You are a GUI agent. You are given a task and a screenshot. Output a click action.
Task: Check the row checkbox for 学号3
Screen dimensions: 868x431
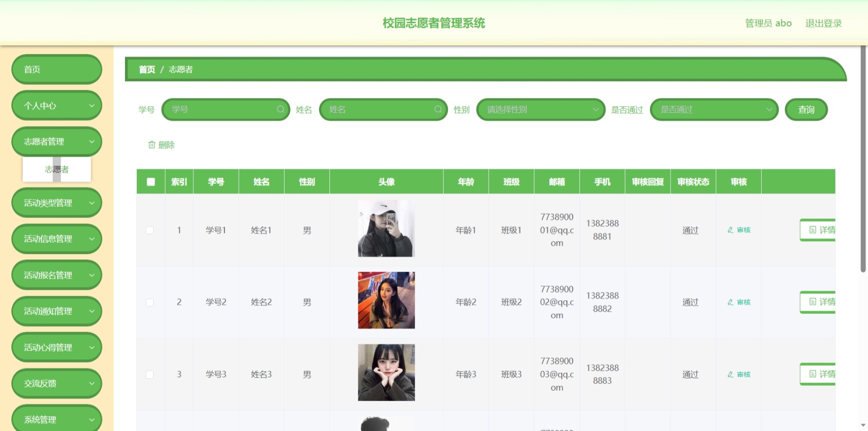[150, 374]
